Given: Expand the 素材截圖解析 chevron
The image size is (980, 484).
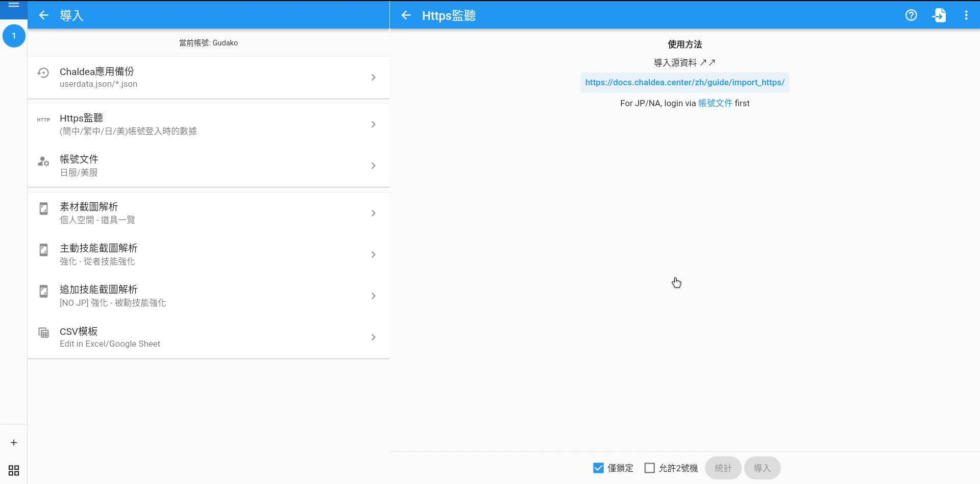Looking at the screenshot, I should coord(373,213).
